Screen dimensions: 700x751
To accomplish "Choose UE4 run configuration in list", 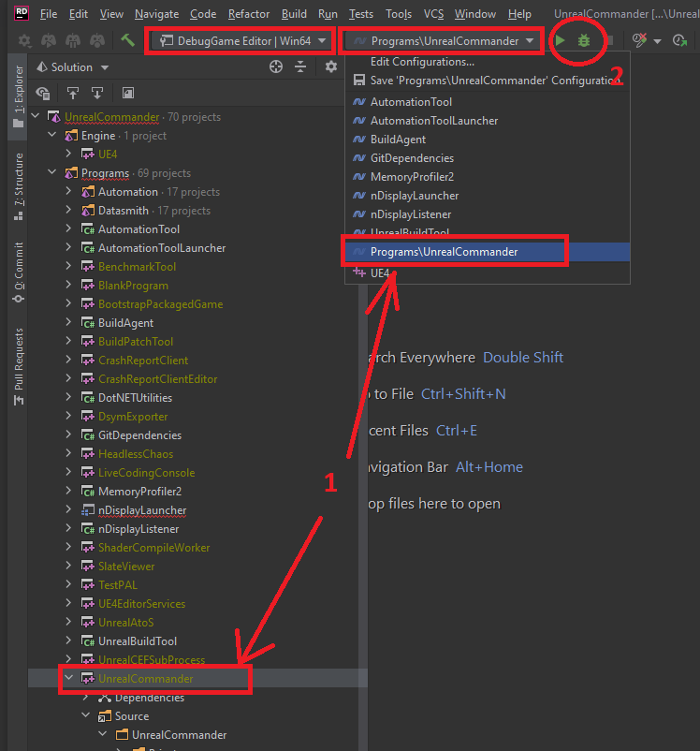I will (x=488, y=273).
